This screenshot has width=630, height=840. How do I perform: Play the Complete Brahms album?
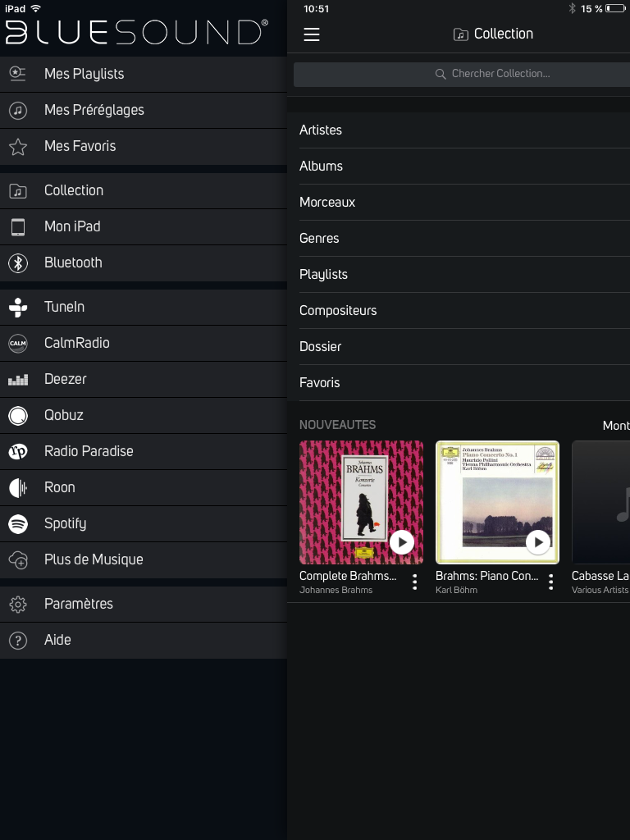pos(402,542)
